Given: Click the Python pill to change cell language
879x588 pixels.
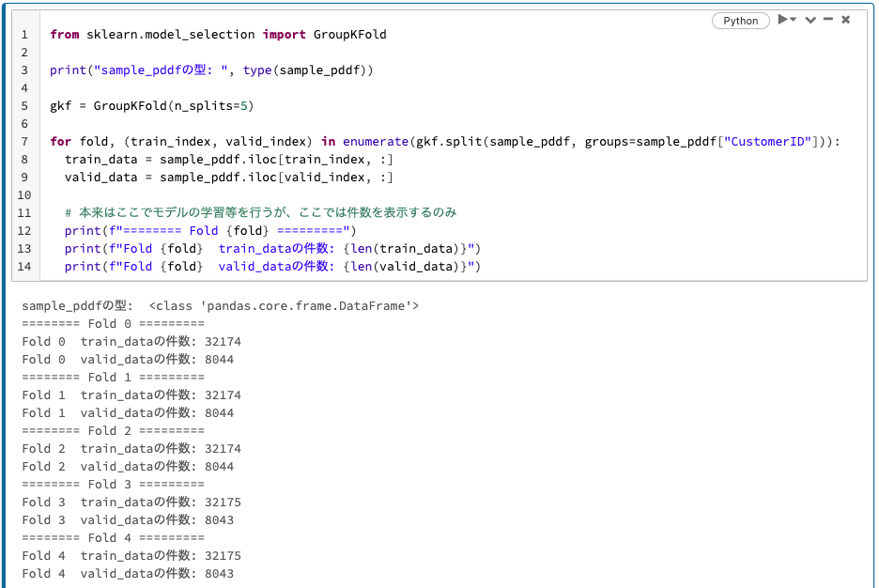Looking at the screenshot, I should (x=740, y=20).
